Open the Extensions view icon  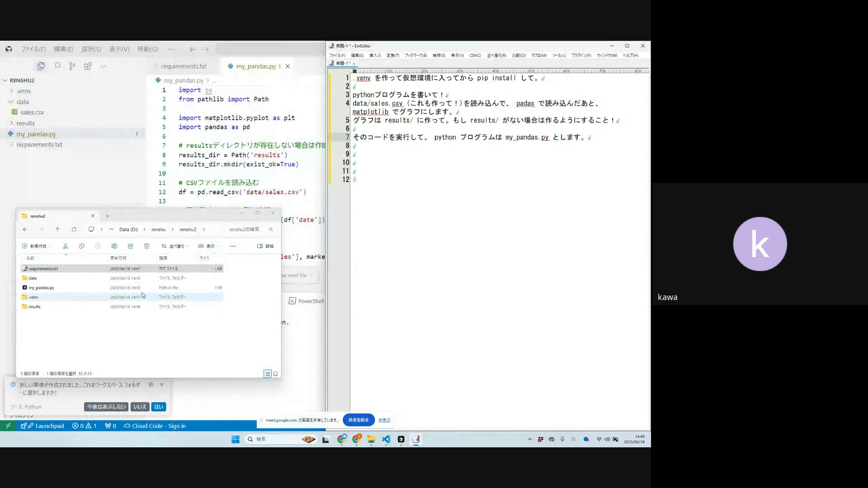coord(88,66)
